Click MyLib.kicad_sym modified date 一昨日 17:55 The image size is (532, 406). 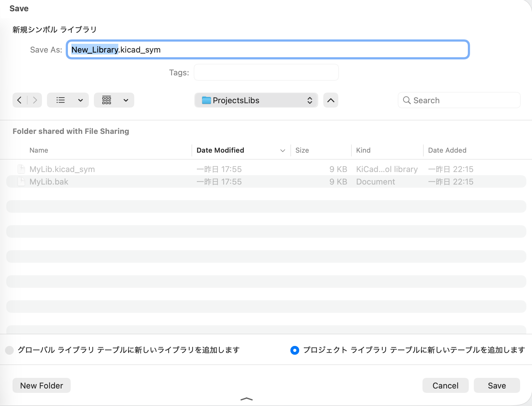pyautogui.click(x=219, y=169)
